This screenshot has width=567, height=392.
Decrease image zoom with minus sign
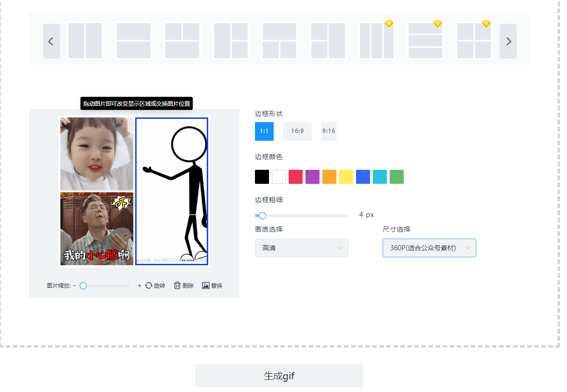[x=74, y=285]
